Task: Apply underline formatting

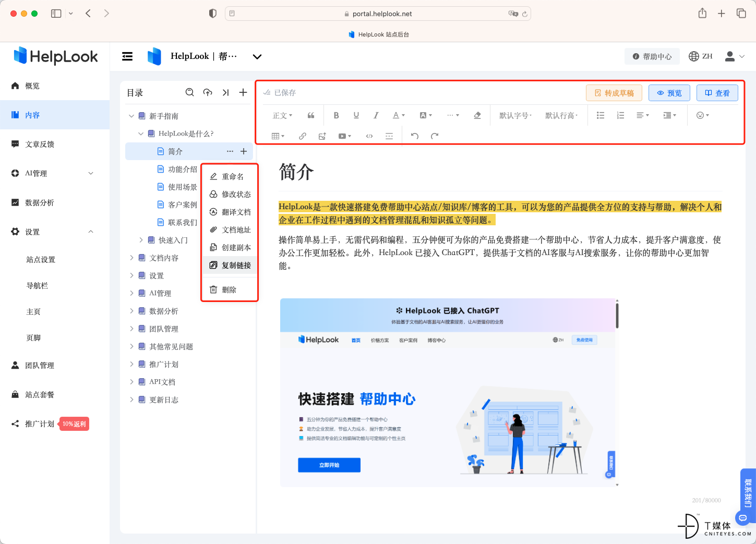Action: (x=356, y=115)
